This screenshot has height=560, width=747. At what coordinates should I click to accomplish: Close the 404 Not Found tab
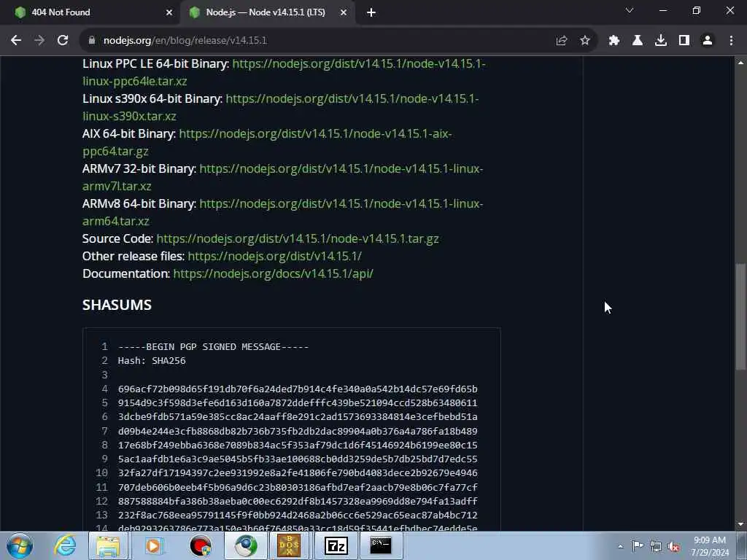click(x=169, y=13)
